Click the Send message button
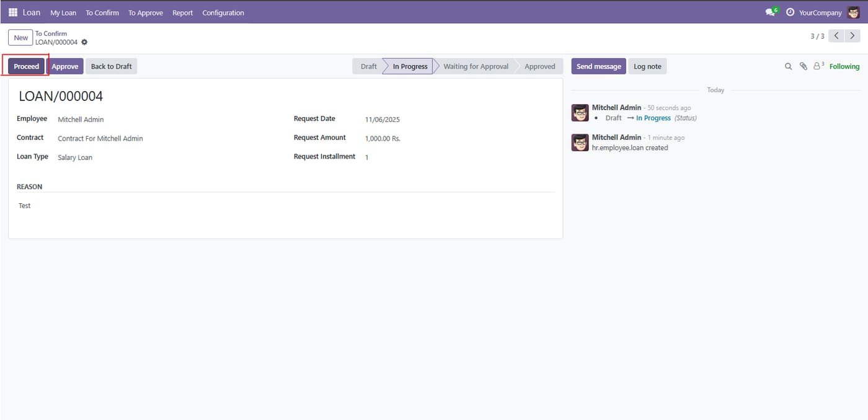Viewport: 868px width, 420px height. pyautogui.click(x=598, y=66)
